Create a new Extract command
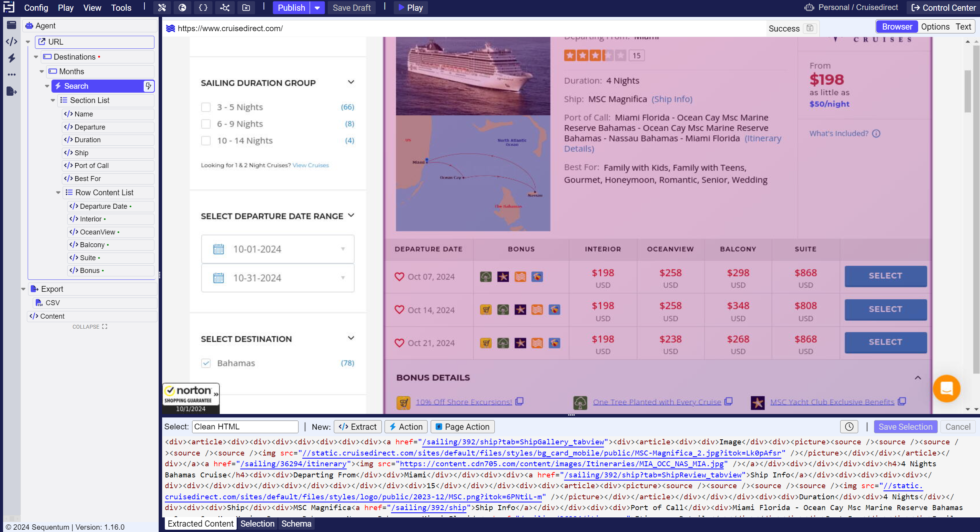 tap(358, 427)
